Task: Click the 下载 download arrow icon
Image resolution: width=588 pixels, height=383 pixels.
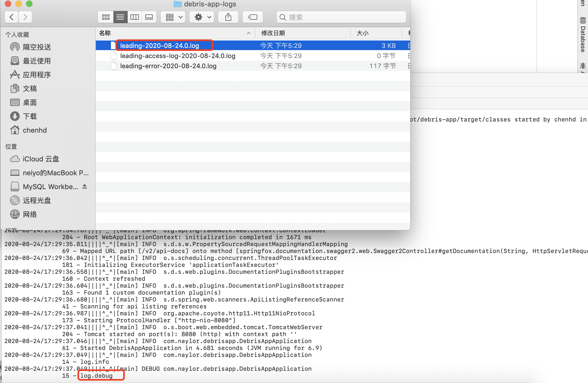Action: (x=15, y=116)
